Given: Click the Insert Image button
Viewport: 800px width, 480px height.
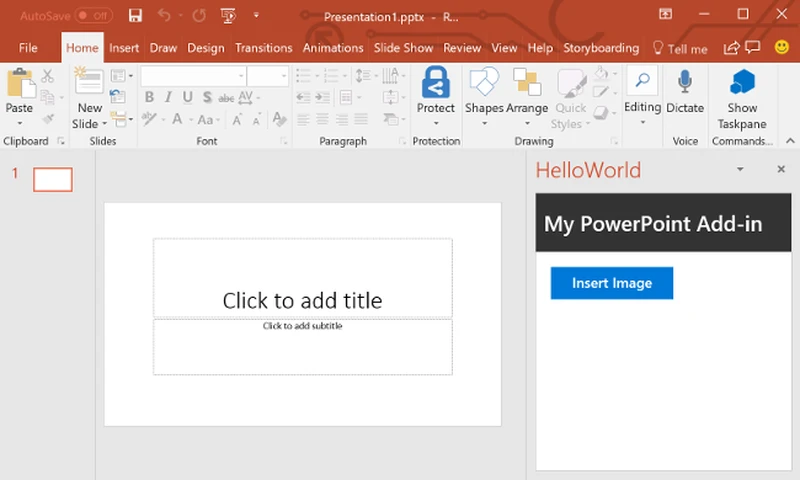Looking at the screenshot, I should click(x=612, y=283).
